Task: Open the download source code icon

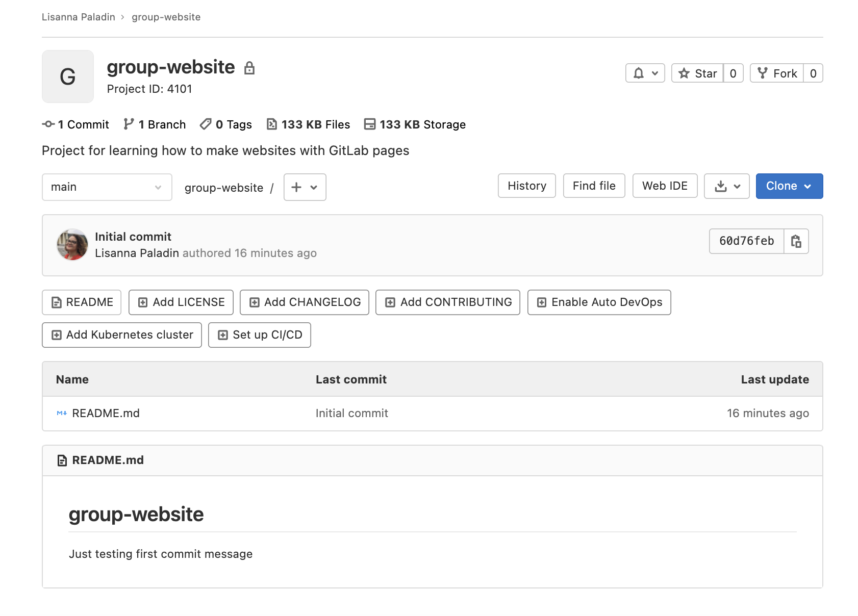Action: 721,186
